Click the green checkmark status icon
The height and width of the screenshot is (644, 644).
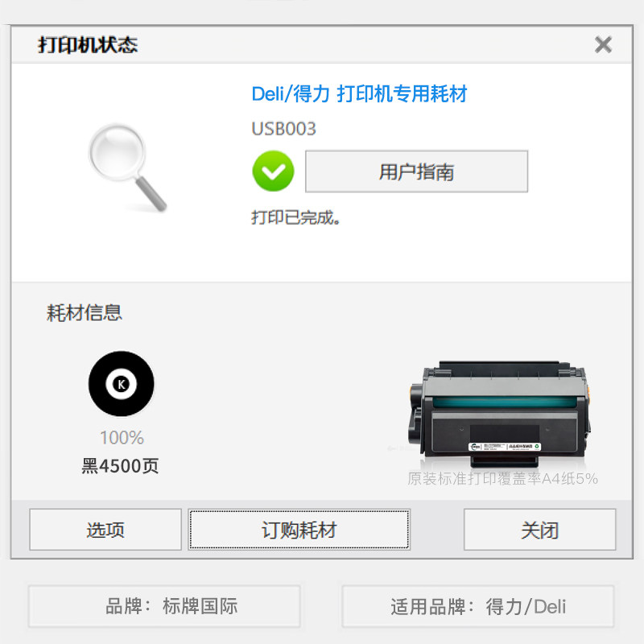(273, 171)
